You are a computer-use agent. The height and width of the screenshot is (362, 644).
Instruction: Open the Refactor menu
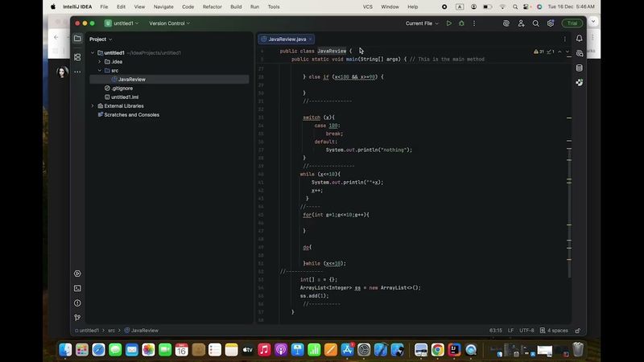tap(212, 6)
